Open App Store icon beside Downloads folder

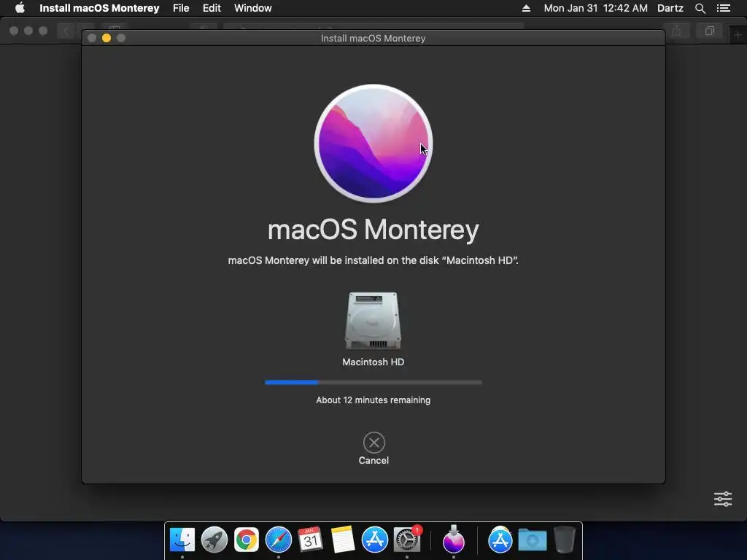(x=500, y=540)
